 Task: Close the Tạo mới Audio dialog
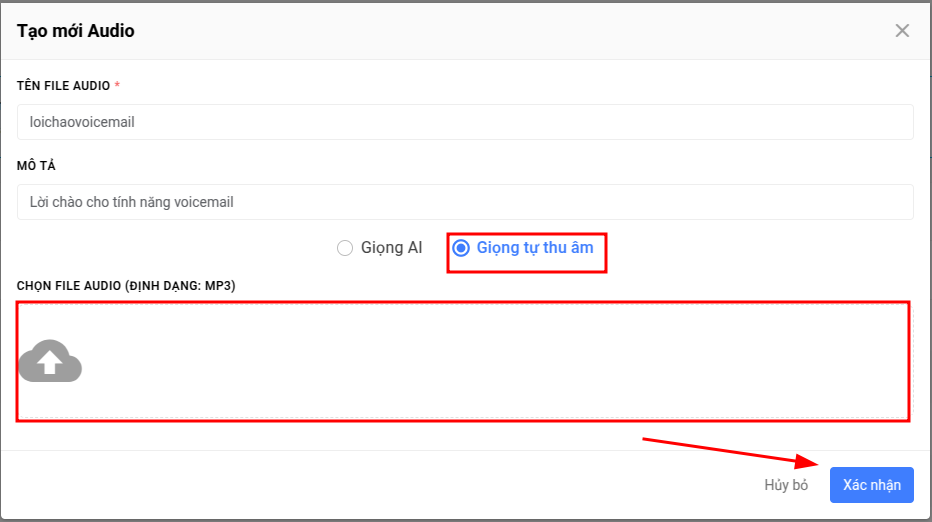pyautogui.click(x=902, y=31)
